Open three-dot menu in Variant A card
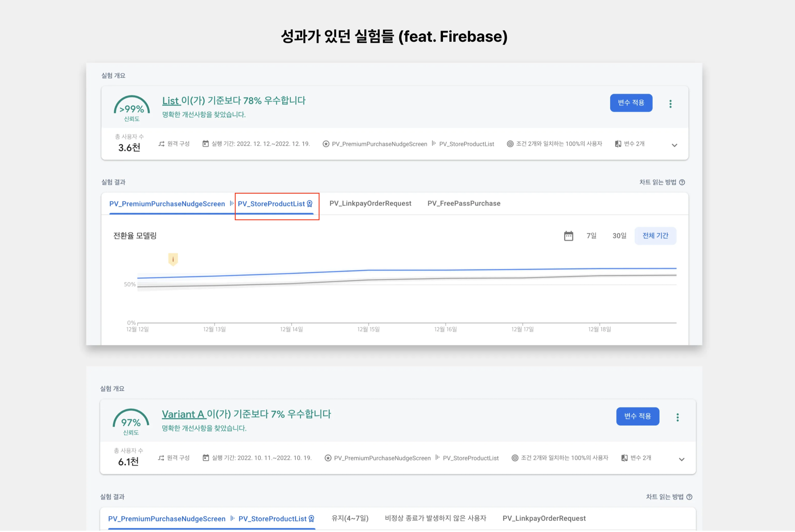The width and height of the screenshot is (795, 532). pos(677,417)
